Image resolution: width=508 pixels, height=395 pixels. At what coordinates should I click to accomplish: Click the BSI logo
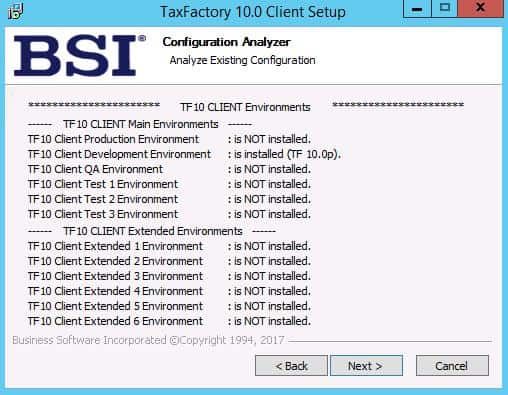79,55
